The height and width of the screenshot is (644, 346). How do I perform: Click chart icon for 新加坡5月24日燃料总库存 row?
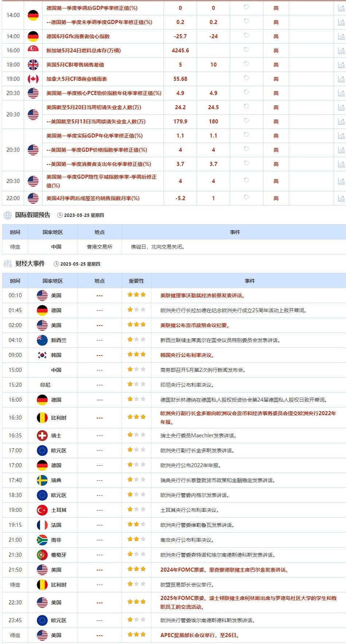click(x=341, y=51)
